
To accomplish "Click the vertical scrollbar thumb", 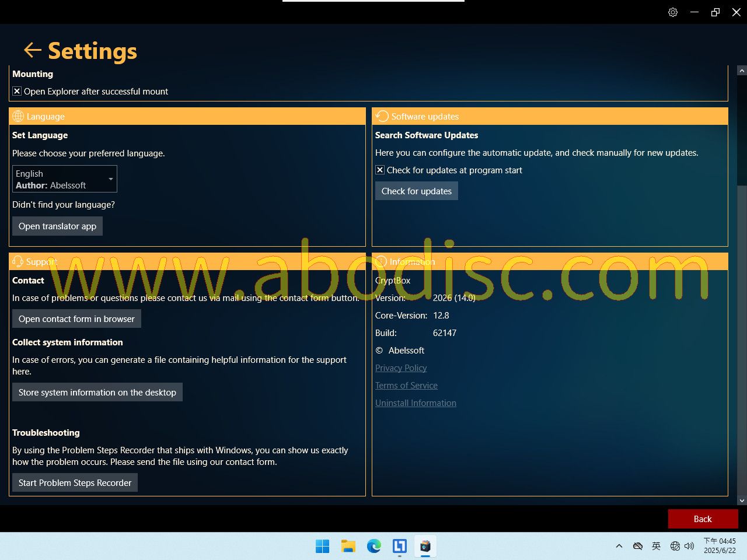I will (742, 339).
